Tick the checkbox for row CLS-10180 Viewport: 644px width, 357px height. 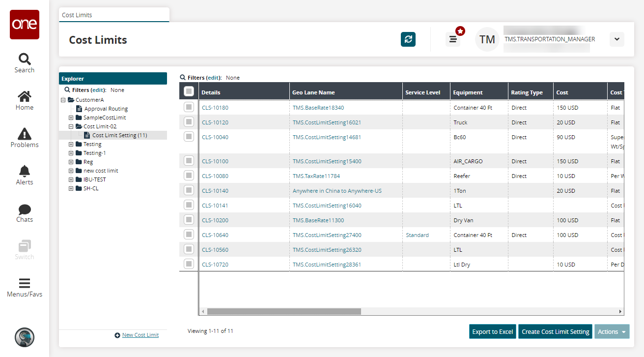189,107
